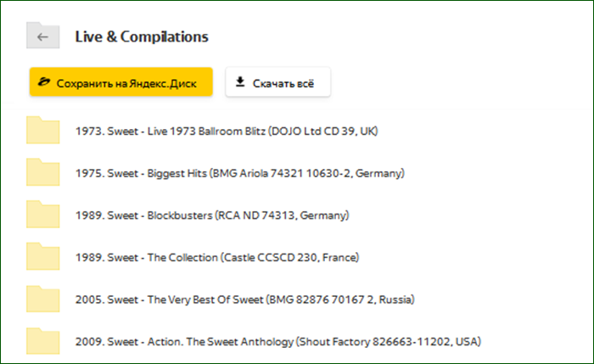This screenshot has width=594, height=364.
Task: Click the download arrow icon
Action: tap(240, 82)
